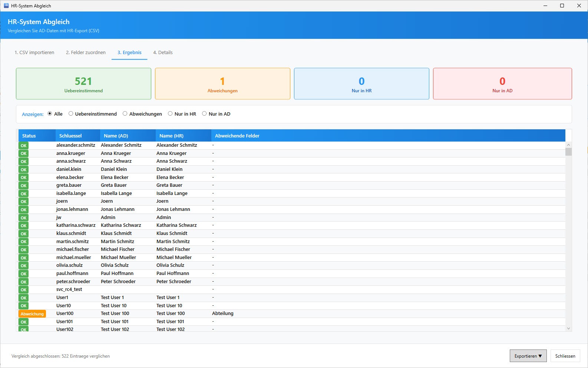This screenshot has width=588, height=368.
Task: Click the blue Nur in HR summary card
Action: (x=361, y=84)
